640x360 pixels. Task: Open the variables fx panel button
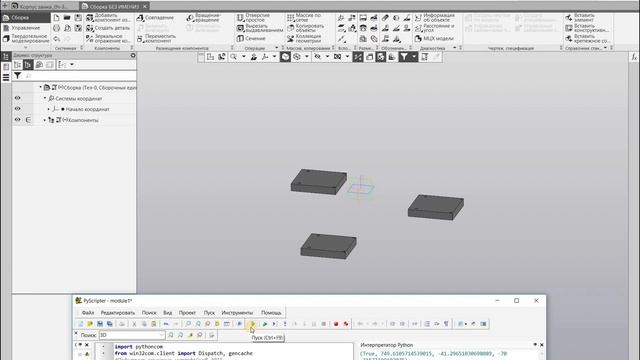[x=634, y=58]
